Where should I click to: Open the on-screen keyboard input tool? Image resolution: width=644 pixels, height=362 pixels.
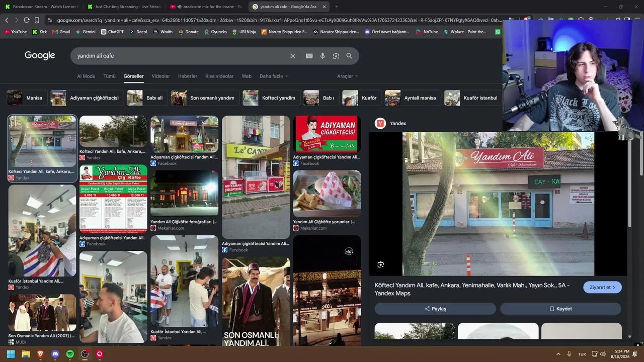coord(309,56)
